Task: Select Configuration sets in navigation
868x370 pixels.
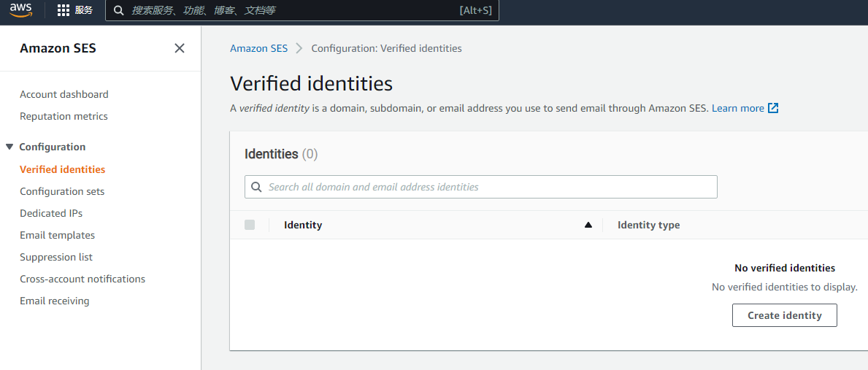Action: click(x=62, y=191)
